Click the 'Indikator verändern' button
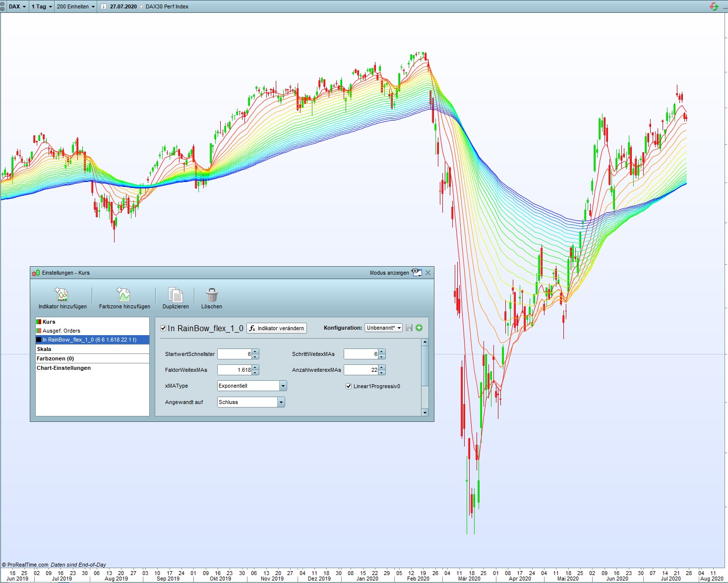Viewport: 728px width, 583px height. coord(277,328)
